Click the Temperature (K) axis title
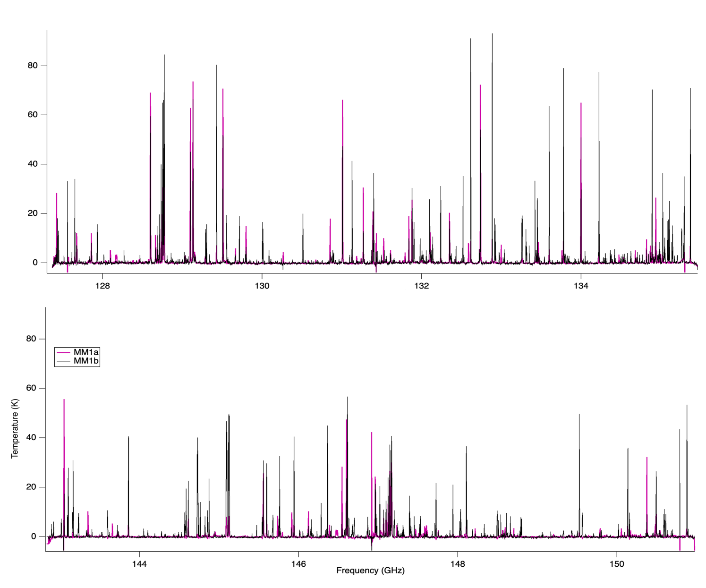This screenshot has height=588, width=706. pos(15,428)
